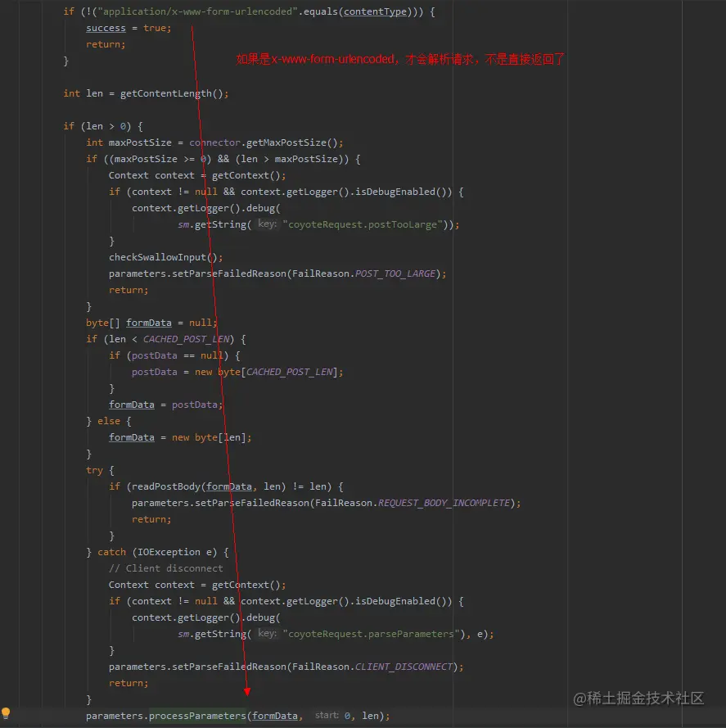Click the "coyoteRequest.parseParameters" string

tap(371, 634)
